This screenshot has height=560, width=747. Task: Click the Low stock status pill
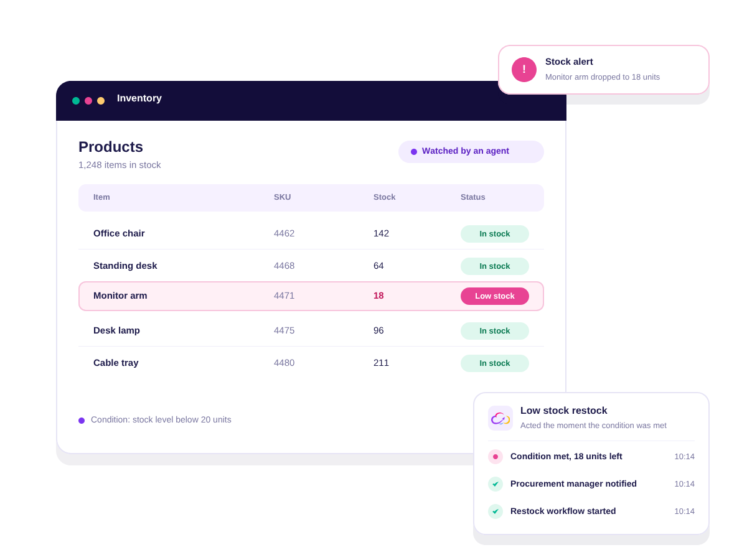(495, 296)
